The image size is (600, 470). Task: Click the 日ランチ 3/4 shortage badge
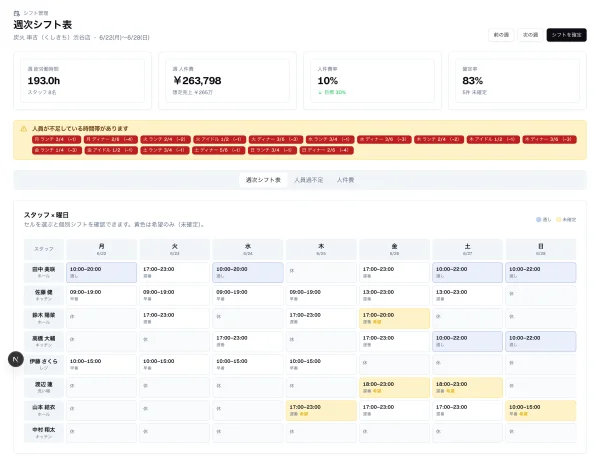pyautogui.click(x=272, y=150)
